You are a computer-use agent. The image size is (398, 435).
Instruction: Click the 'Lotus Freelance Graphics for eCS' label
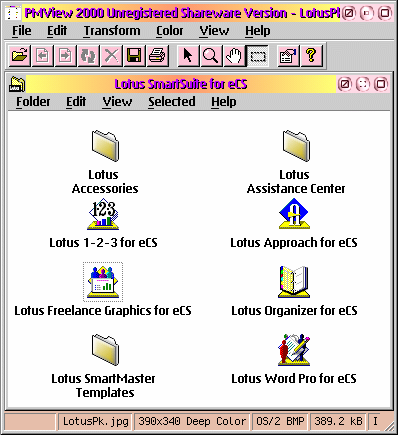(x=103, y=311)
